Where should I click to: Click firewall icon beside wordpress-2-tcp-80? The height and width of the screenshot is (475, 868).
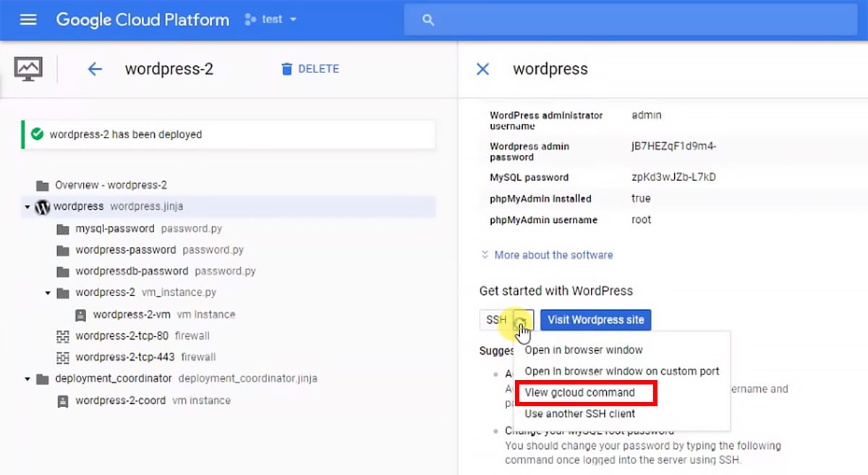pos(63,336)
